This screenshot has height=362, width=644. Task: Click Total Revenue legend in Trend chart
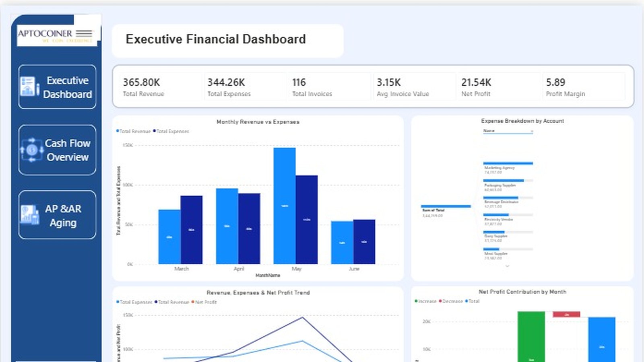click(172, 302)
